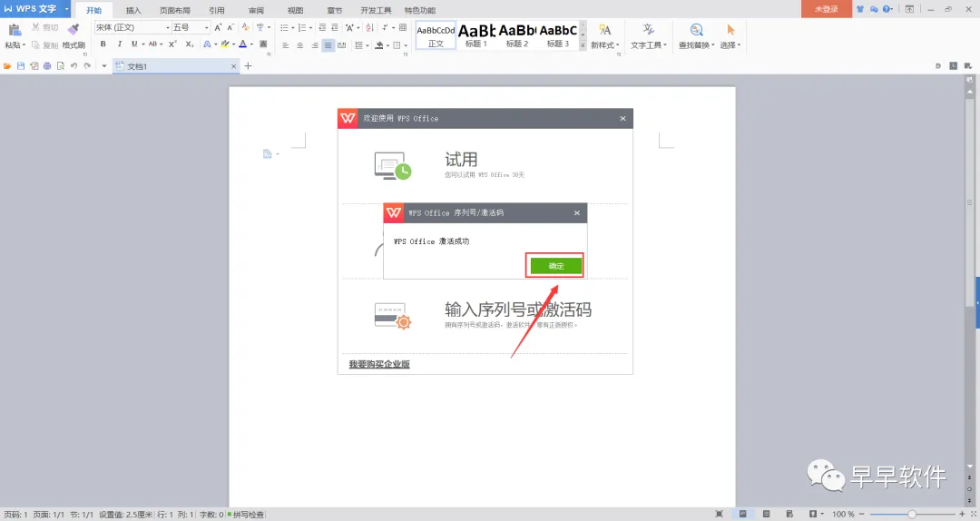Switch to the 审阅 tab

coord(256,10)
